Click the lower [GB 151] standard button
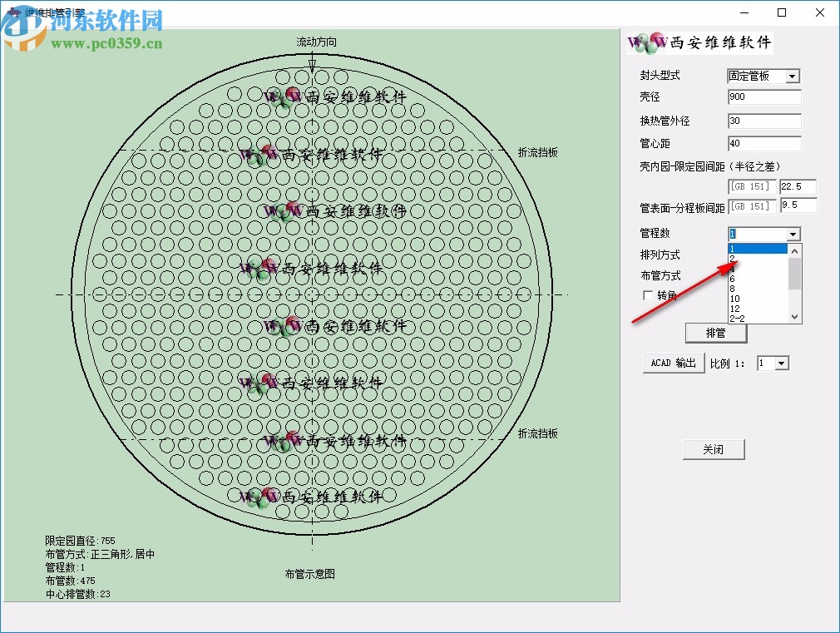 pyautogui.click(x=752, y=205)
